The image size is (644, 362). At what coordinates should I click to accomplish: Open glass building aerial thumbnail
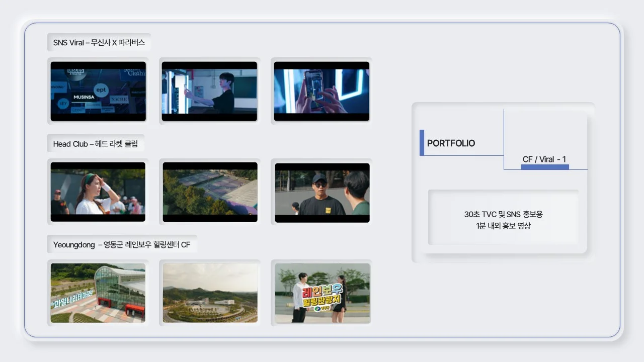click(x=98, y=293)
